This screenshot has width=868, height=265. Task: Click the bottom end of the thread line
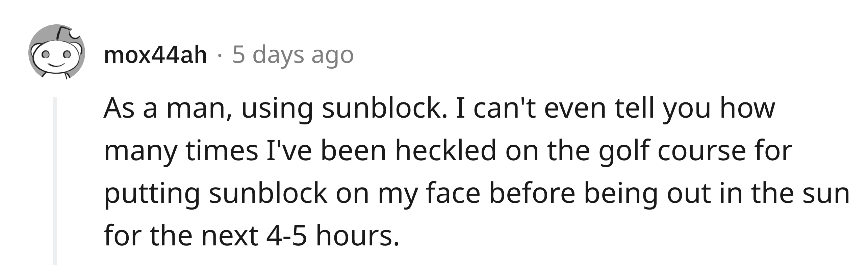tap(55, 260)
